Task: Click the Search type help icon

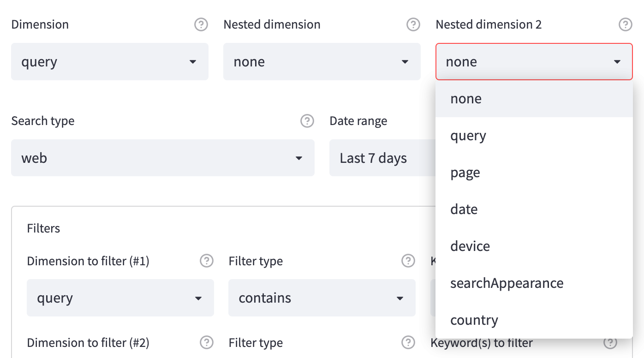Action: (x=307, y=121)
